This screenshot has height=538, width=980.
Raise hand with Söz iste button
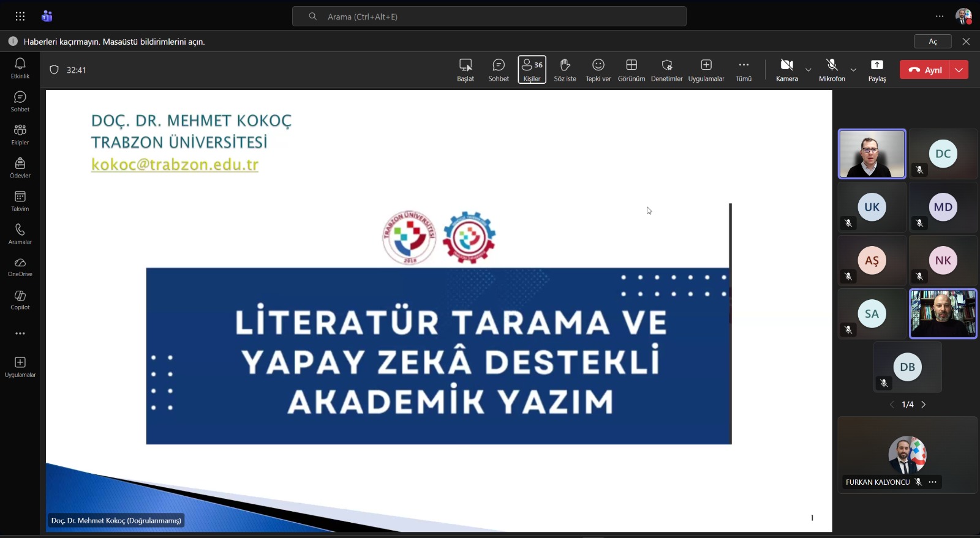(x=565, y=70)
